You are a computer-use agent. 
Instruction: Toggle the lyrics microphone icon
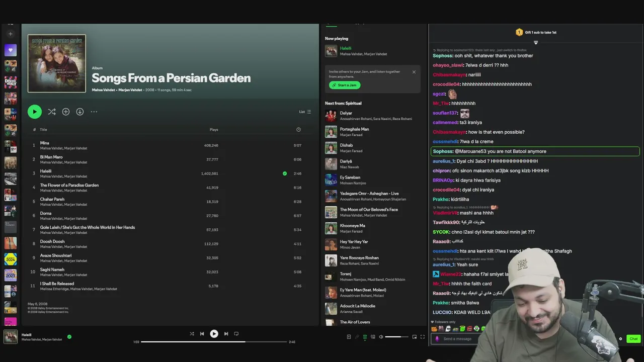click(357, 337)
